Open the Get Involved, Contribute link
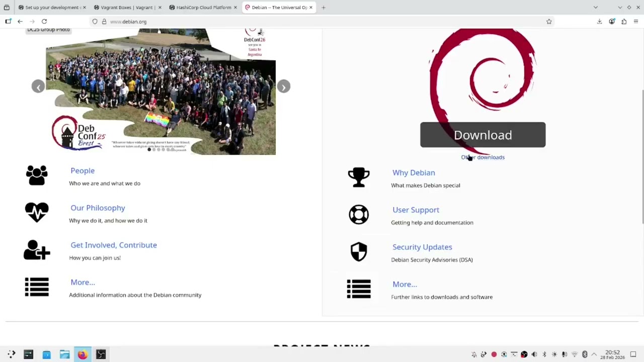Viewport: 644px width, 362px height. click(x=114, y=245)
